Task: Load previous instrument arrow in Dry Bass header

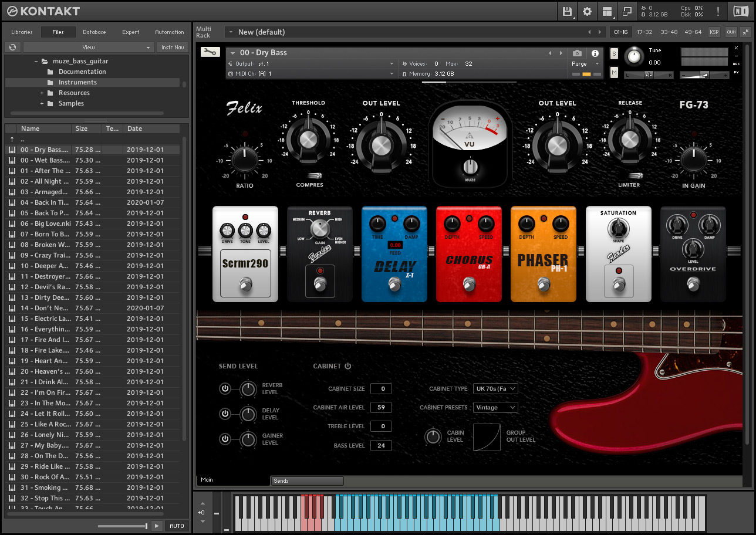Action: 550,53
